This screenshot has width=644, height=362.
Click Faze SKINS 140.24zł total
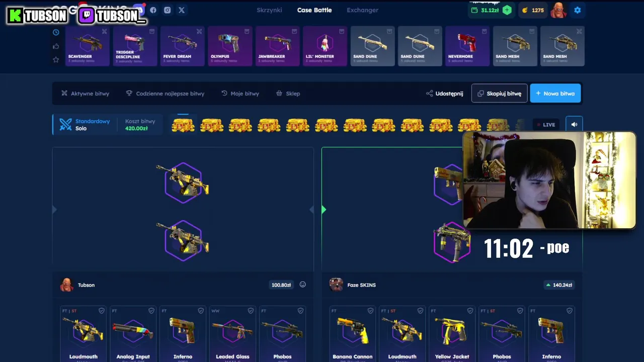click(x=559, y=285)
